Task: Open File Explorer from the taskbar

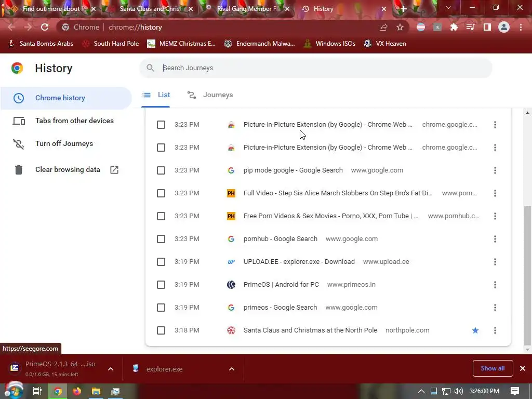Action: click(x=96, y=391)
